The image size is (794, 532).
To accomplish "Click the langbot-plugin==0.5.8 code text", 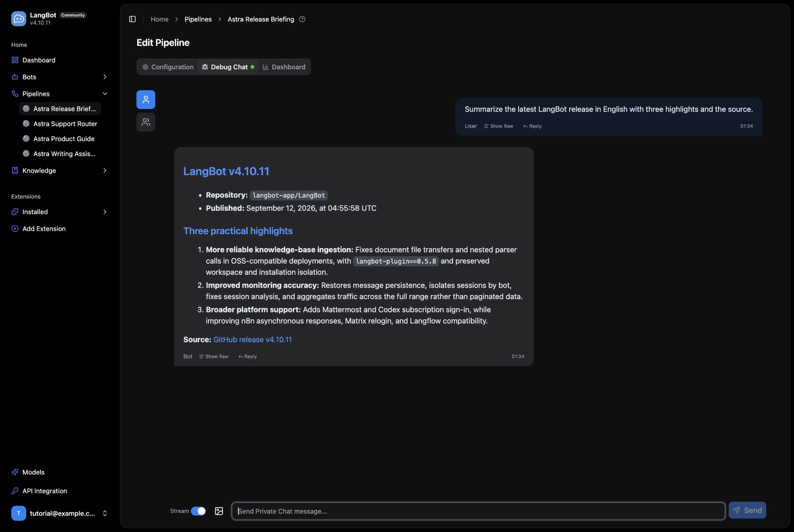I will [x=396, y=261].
